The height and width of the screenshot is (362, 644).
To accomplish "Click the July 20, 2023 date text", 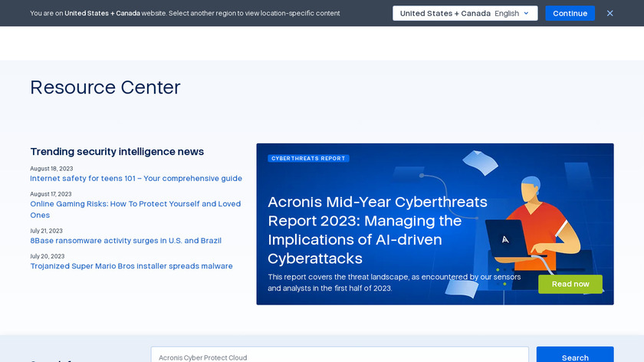I will click(48, 256).
